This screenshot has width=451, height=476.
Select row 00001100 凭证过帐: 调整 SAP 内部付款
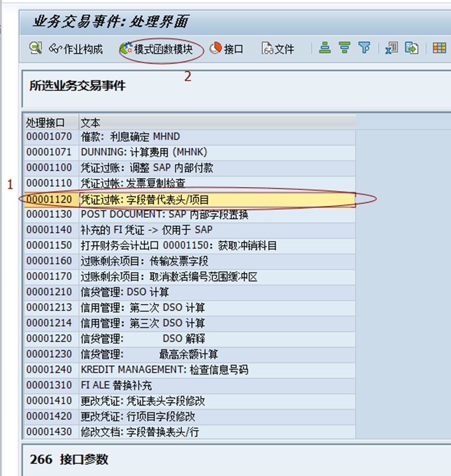pos(190,168)
